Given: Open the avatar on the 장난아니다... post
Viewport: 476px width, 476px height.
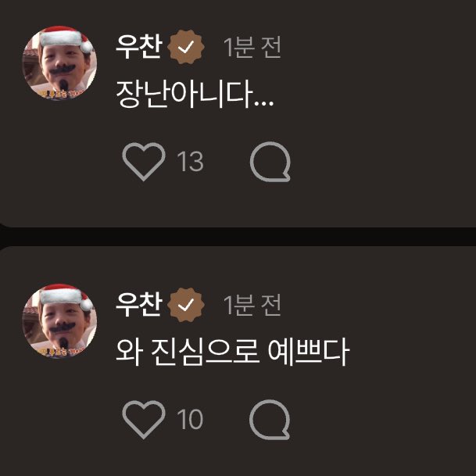Looking at the screenshot, I should (x=59, y=63).
